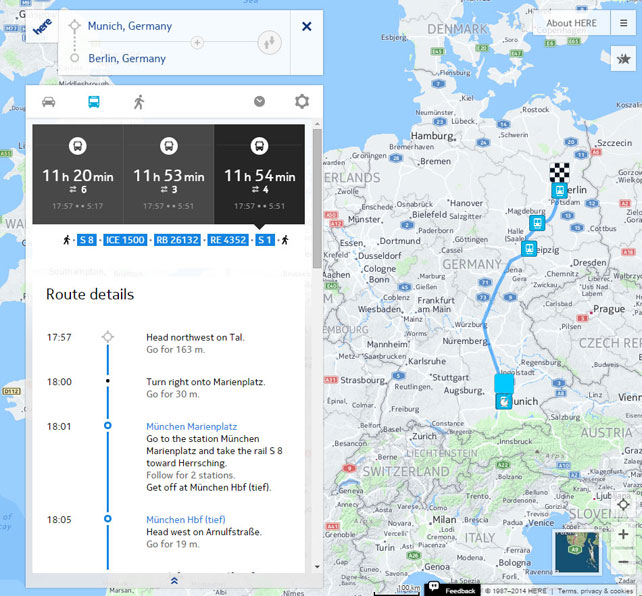Viewport: 642px width, 596px height.
Task: Select the 11 h 53 min route
Action: [168, 175]
